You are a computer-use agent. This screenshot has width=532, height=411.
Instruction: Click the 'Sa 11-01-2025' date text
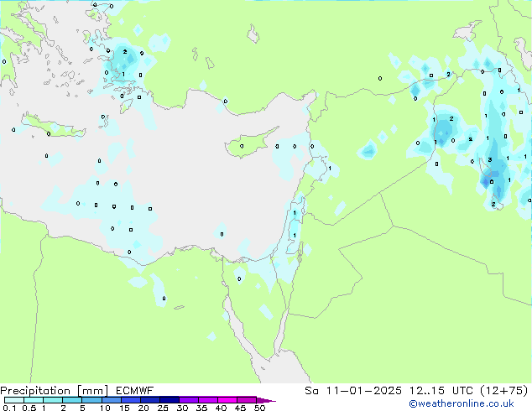click(x=353, y=391)
